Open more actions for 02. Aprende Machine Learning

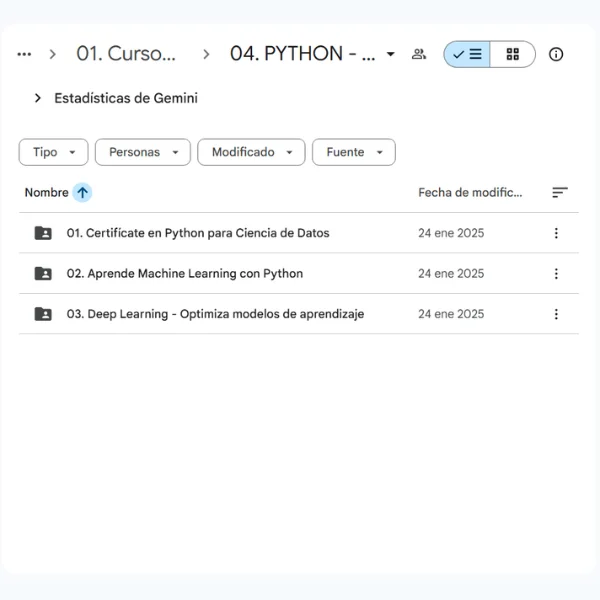556,273
